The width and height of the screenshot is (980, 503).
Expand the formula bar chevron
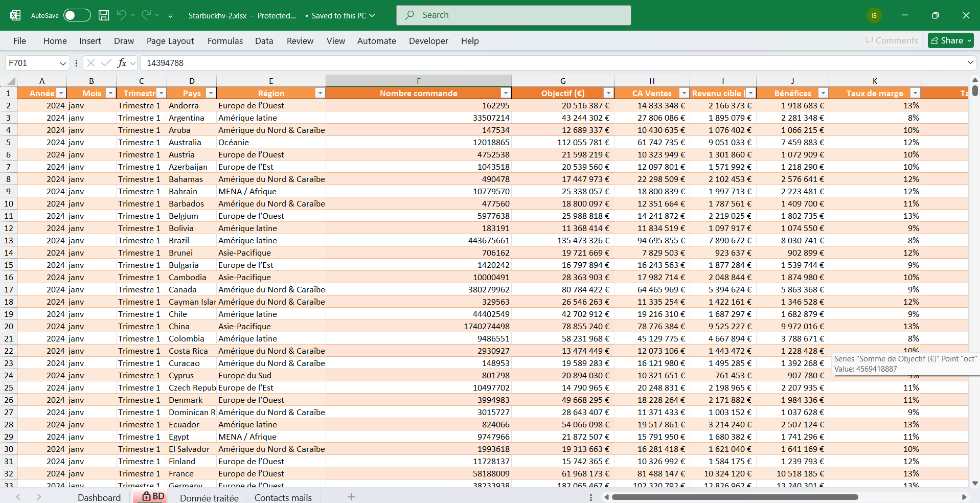click(x=970, y=63)
